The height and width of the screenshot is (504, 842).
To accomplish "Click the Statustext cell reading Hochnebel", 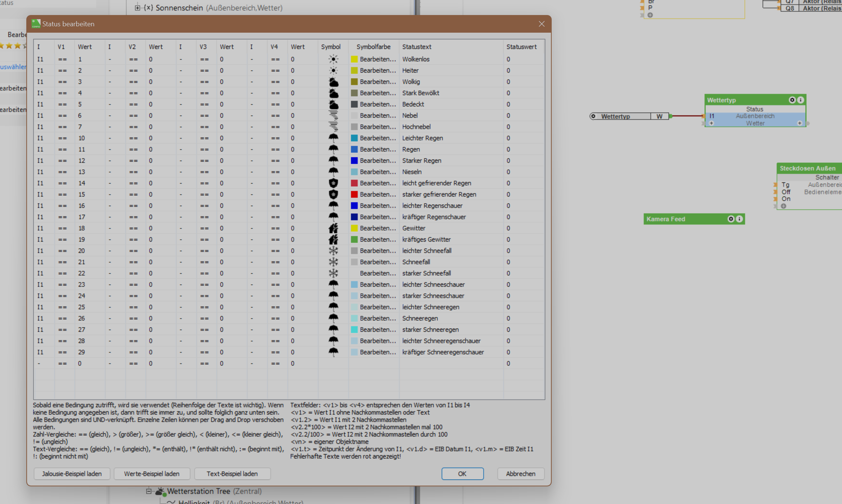I will pyautogui.click(x=416, y=127).
